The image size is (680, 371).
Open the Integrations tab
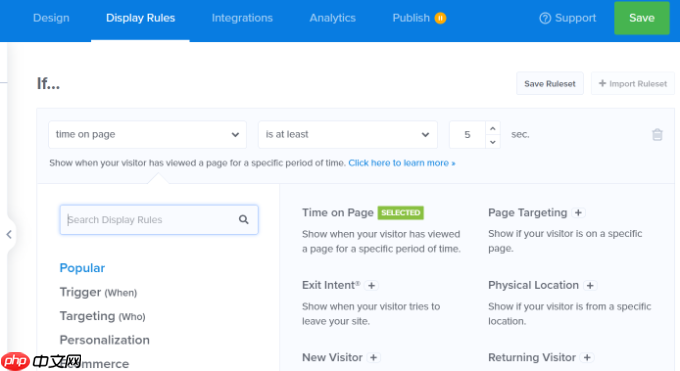pyautogui.click(x=242, y=18)
